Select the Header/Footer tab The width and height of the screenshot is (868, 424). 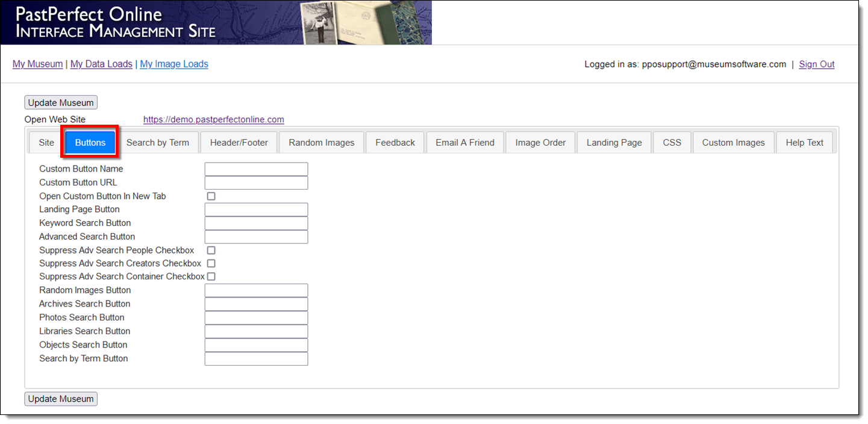[239, 143]
